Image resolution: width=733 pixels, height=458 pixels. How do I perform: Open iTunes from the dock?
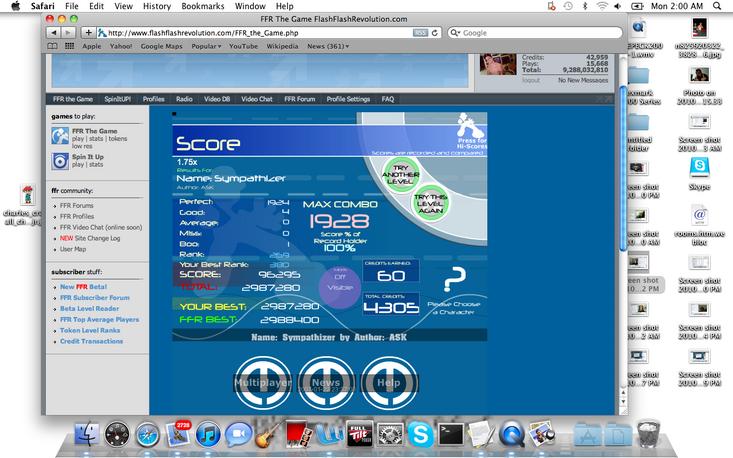[x=208, y=434]
